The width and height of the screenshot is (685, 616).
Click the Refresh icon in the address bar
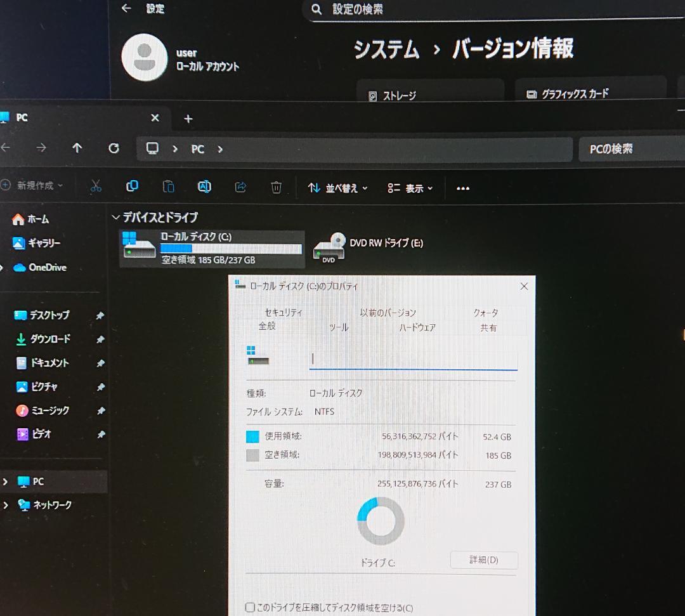point(114,148)
